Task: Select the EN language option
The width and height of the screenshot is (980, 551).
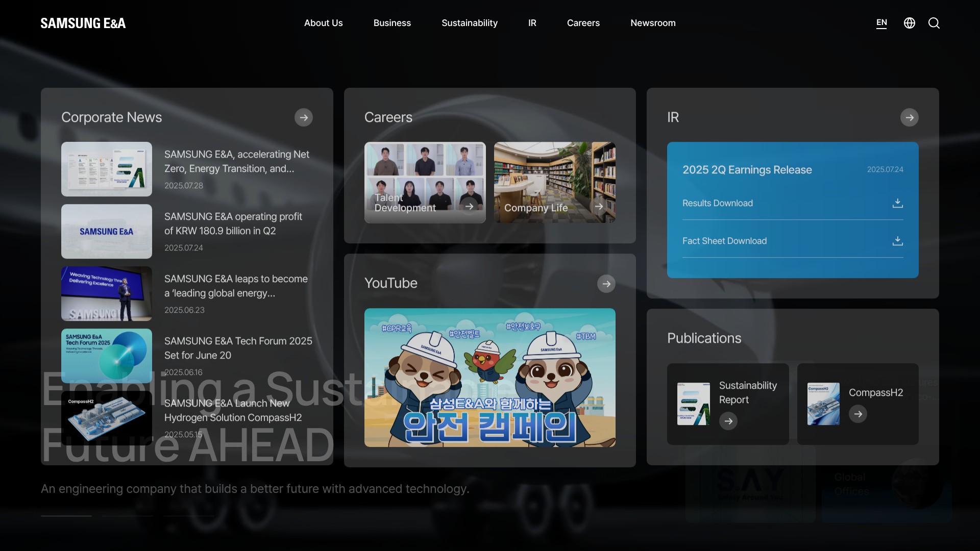Action: [881, 23]
